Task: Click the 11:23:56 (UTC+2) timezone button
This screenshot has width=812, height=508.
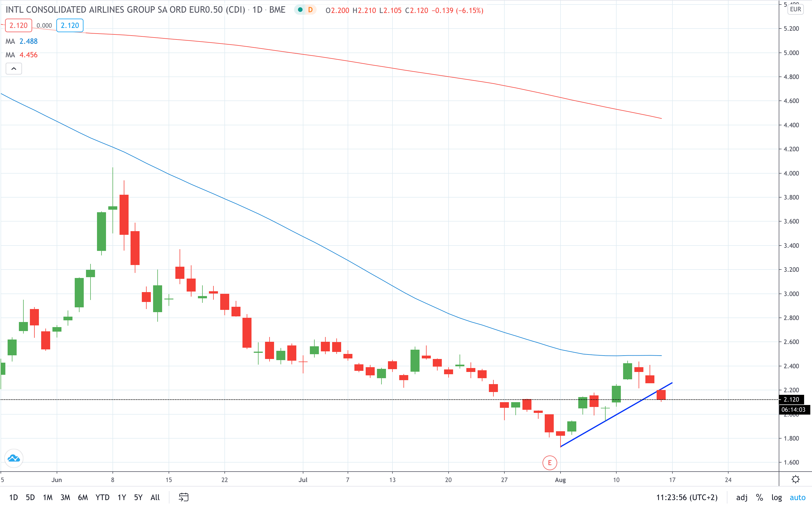Action: [687, 498]
